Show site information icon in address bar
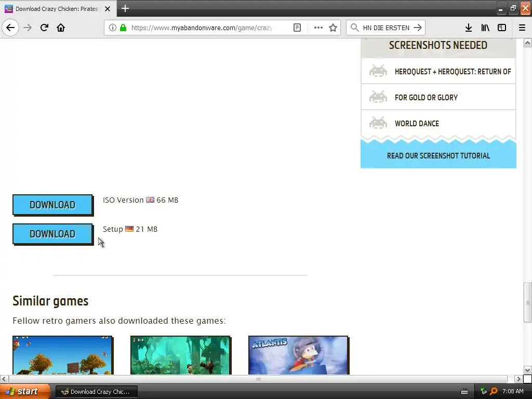This screenshot has height=399, width=532. pos(113,28)
